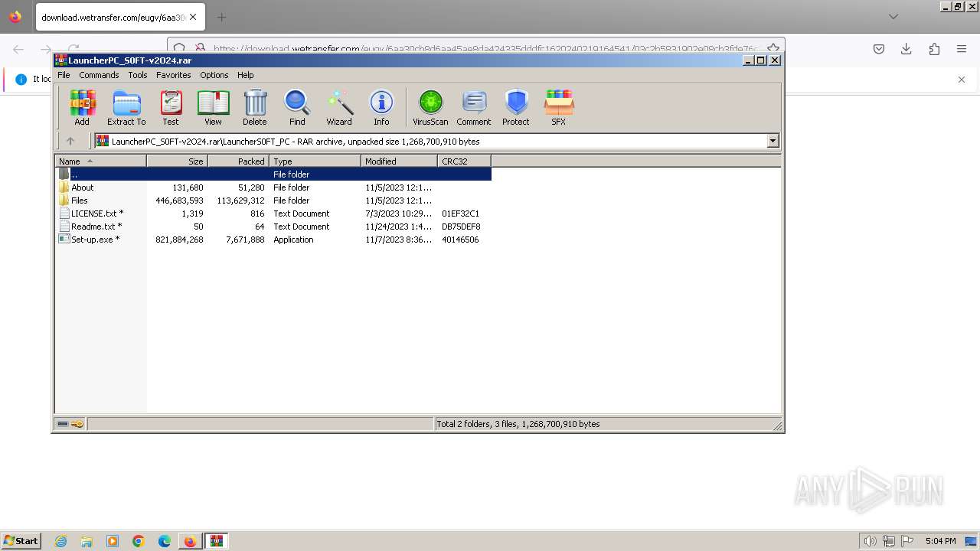The height and width of the screenshot is (551, 980).
Task: Open Edge from taskbar
Action: click(165, 541)
